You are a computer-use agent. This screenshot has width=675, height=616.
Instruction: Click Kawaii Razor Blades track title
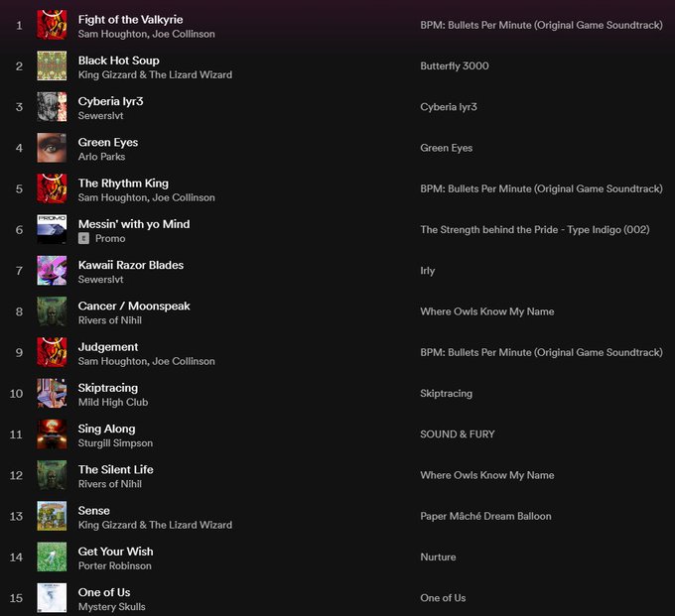click(131, 265)
